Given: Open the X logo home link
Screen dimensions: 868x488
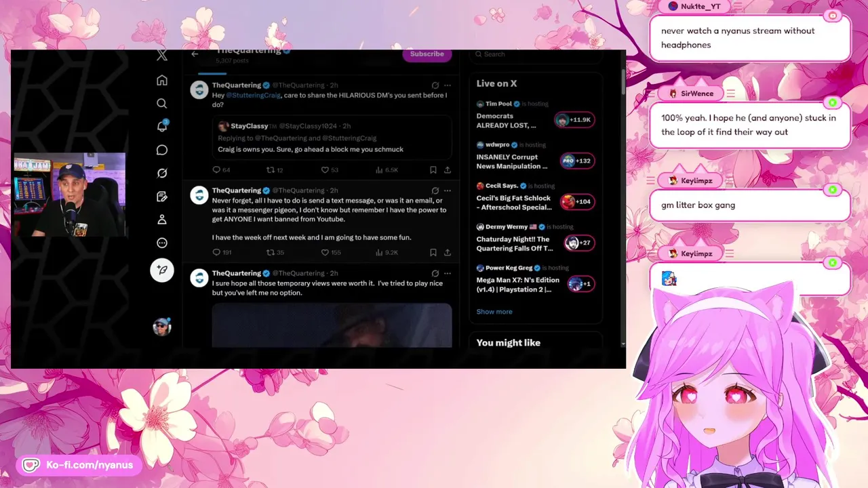Looking at the screenshot, I should (162, 56).
